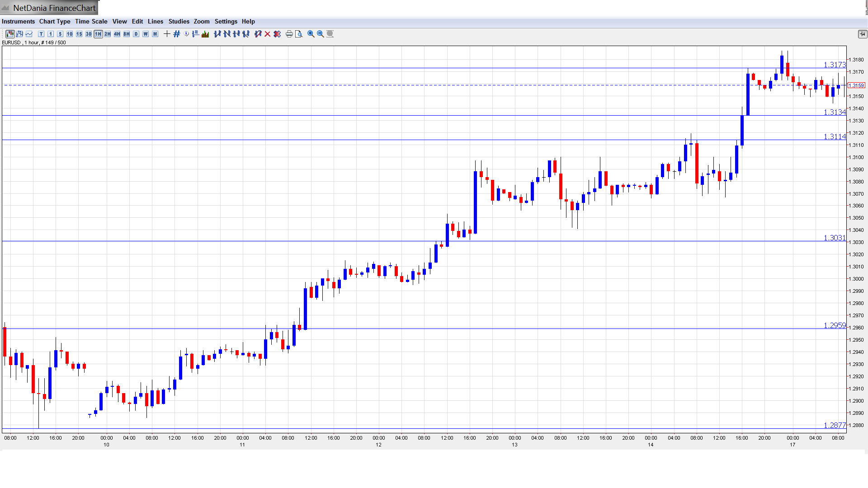
Task: Toggle the grid (hash) icon
Action: tap(177, 34)
